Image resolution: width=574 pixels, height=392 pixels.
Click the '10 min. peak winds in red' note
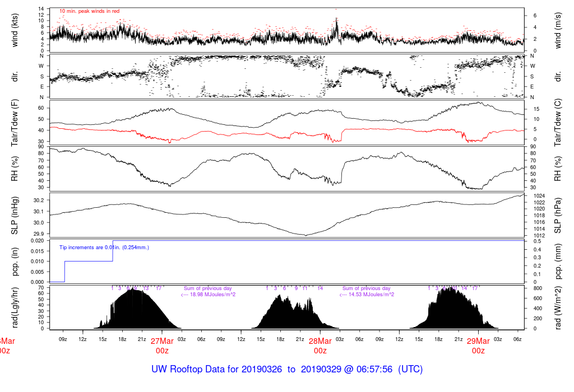coord(89,11)
